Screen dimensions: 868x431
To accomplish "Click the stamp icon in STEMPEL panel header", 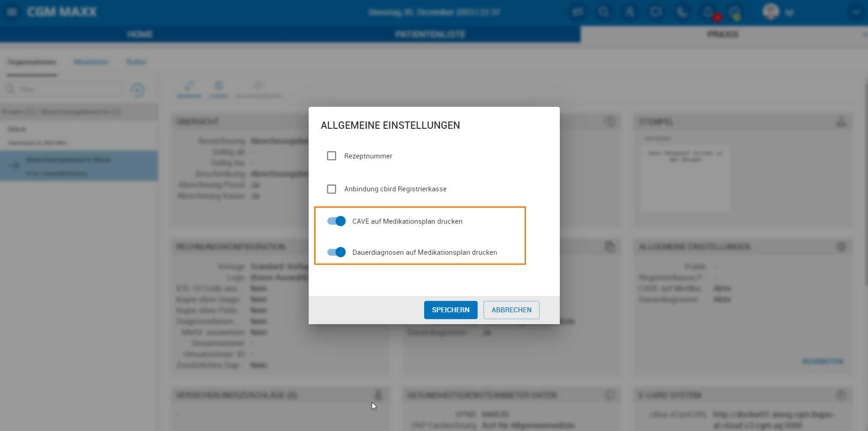I will [x=841, y=122].
